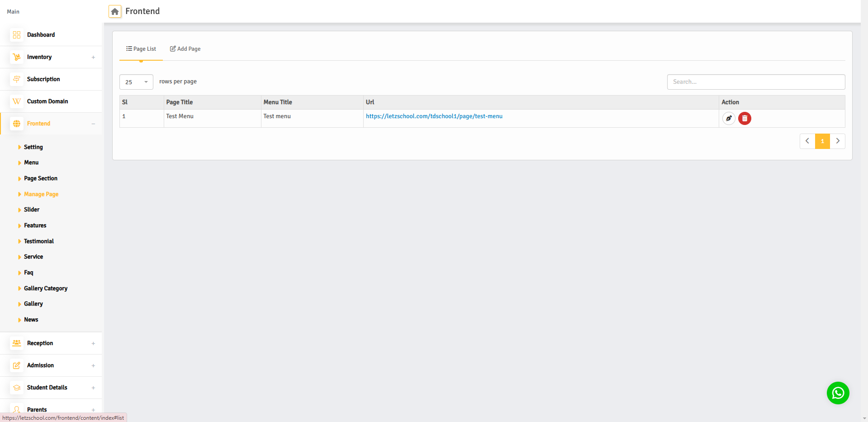The width and height of the screenshot is (868, 422).
Task: Collapse the Frontend menu section
Action: click(x=93, y=124)
